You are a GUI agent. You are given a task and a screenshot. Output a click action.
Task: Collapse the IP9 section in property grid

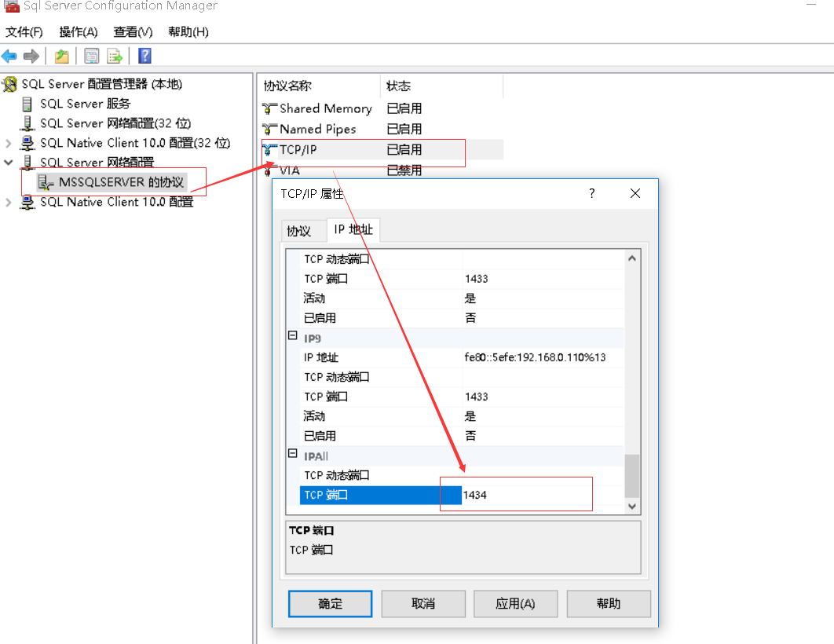tap(293, 336)
